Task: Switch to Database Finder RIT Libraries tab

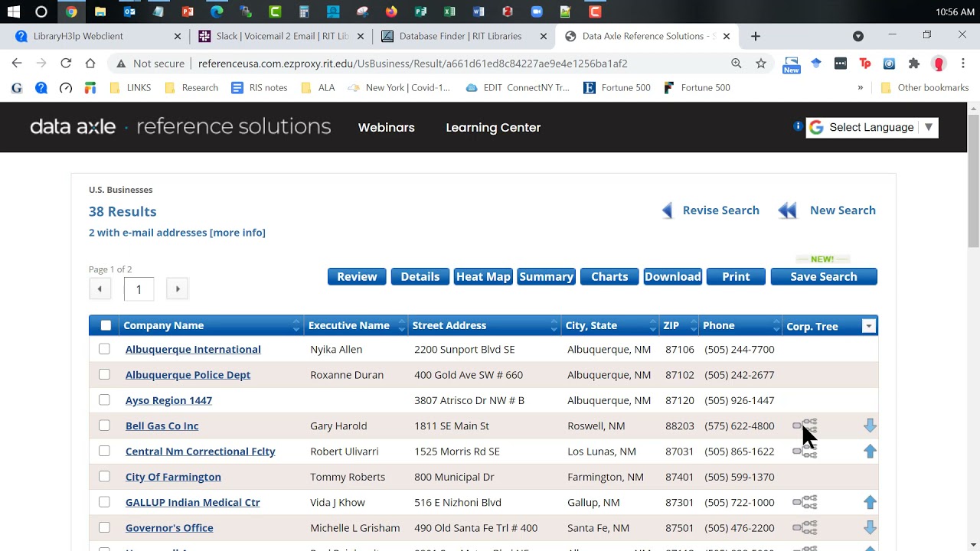Action: click(464, 36)
